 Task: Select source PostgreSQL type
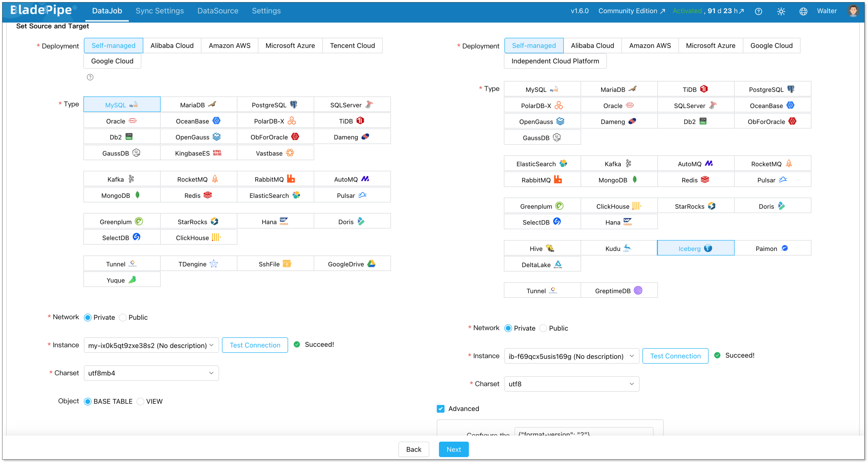(275, 105)
